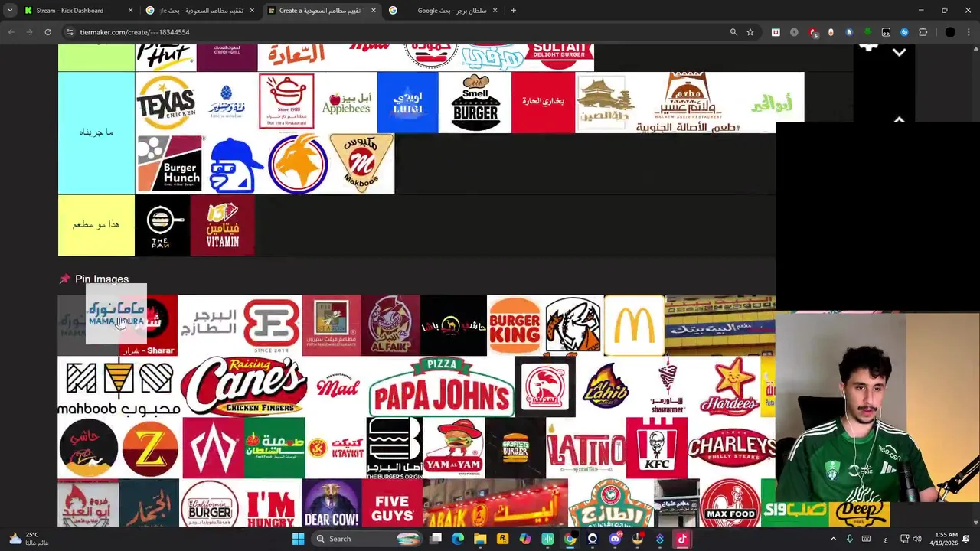
Task: Choose the Dear Cow logo
Action: click(x=332, y=504)
